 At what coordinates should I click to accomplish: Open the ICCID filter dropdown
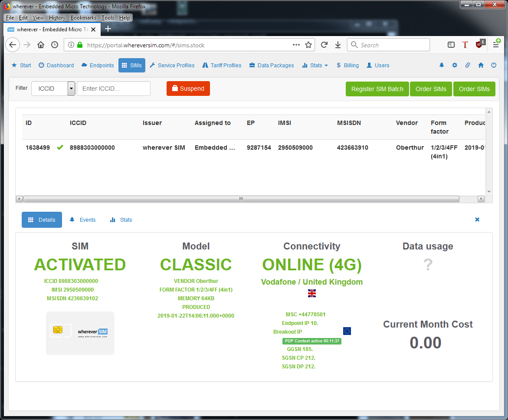tap(53, 89)
